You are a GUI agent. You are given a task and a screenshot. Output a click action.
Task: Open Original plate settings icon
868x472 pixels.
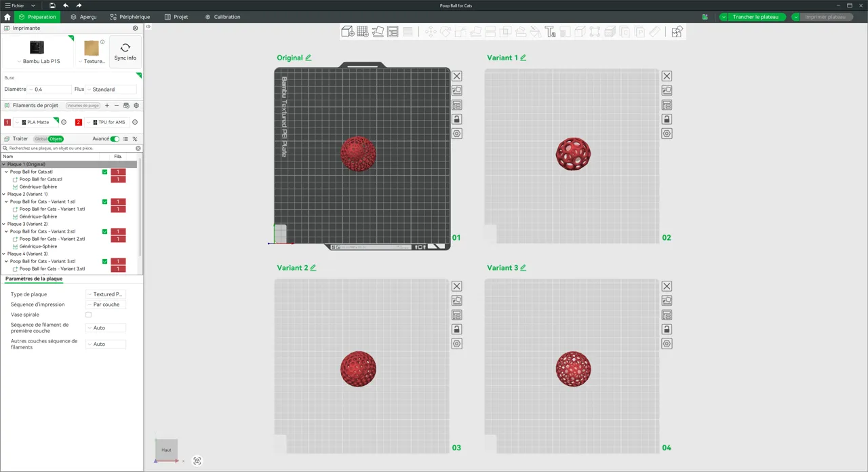coord(457,134)
